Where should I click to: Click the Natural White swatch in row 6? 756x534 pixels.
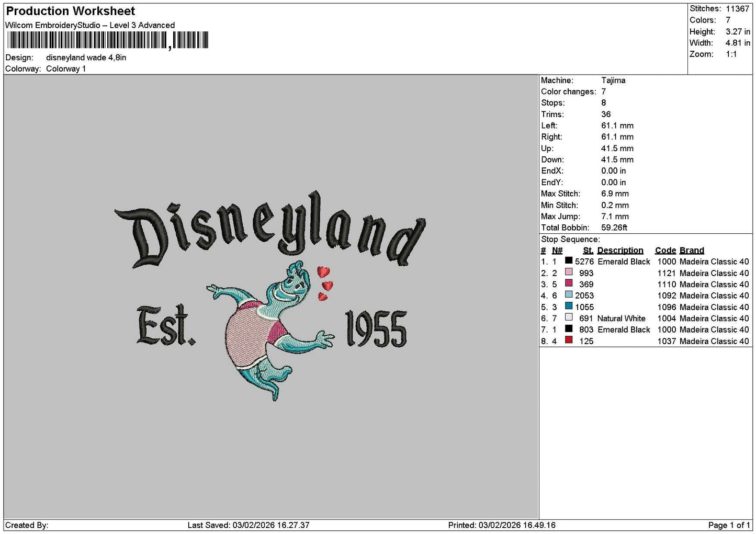[x=569, y=317]
